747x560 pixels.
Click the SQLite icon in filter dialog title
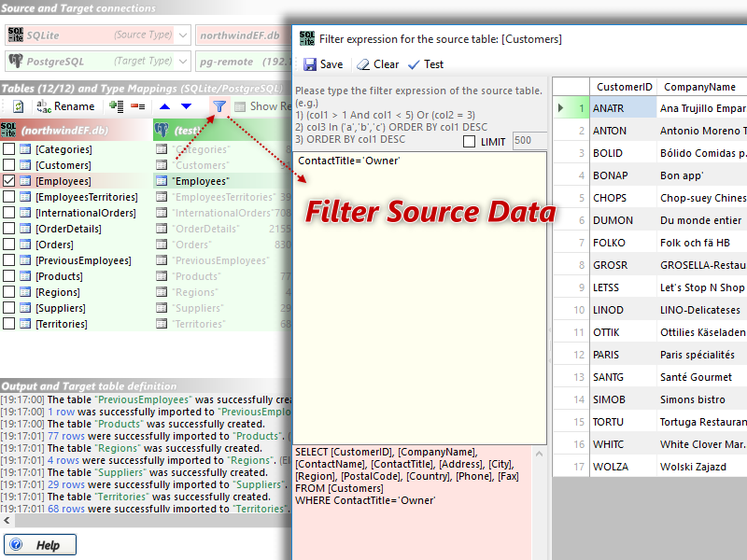(307, 38)
